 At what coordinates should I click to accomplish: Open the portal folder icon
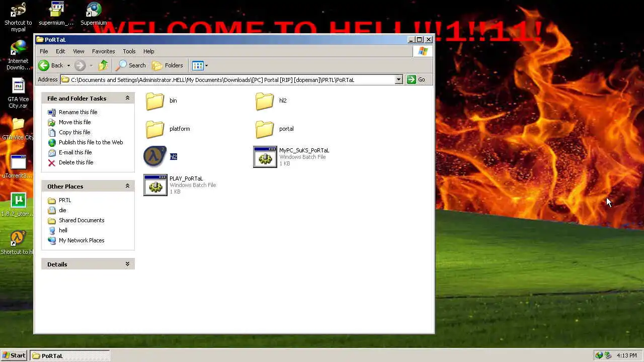tap(265, 129)
